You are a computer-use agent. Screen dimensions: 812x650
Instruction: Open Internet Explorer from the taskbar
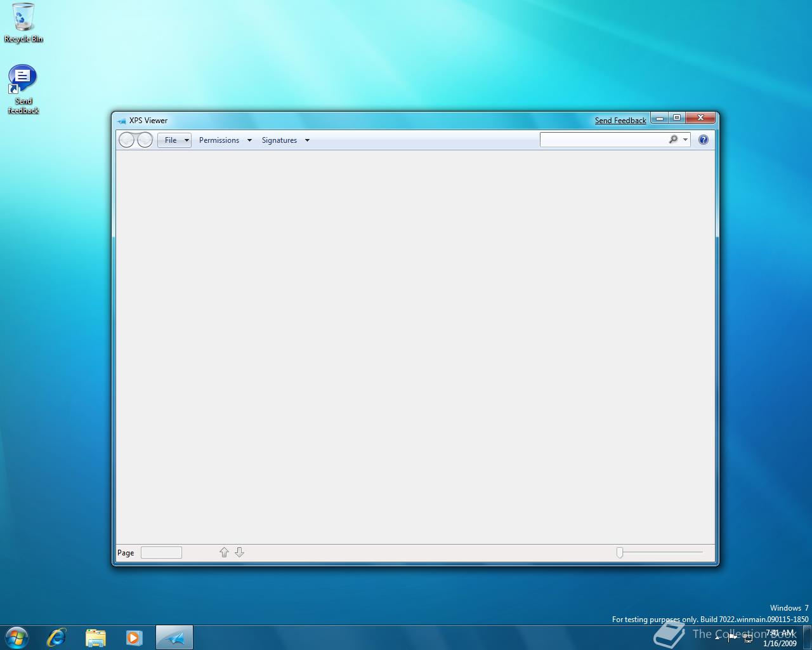pos(56,637)
